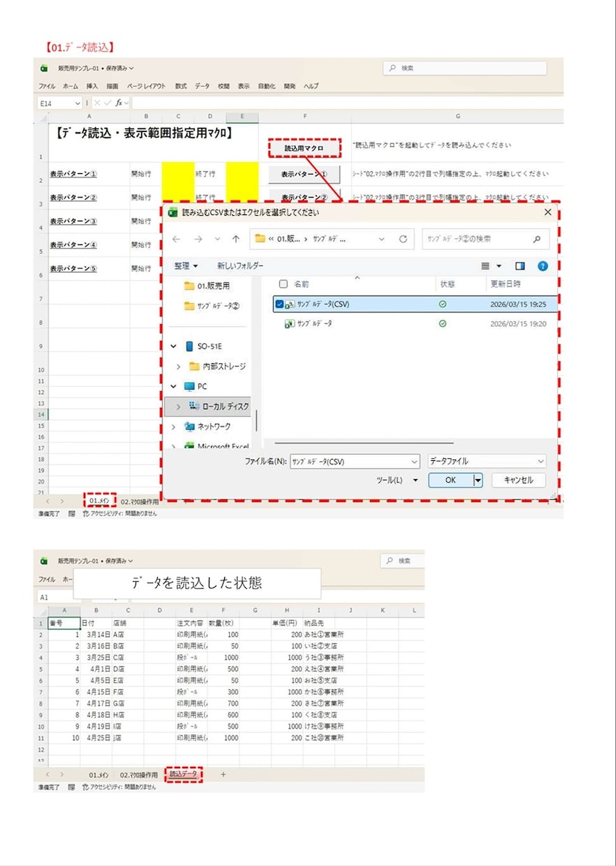Screen dimensions: 616x866
Task: Click the 01.販売用 folder icon
Action: (x=189, y=286)
